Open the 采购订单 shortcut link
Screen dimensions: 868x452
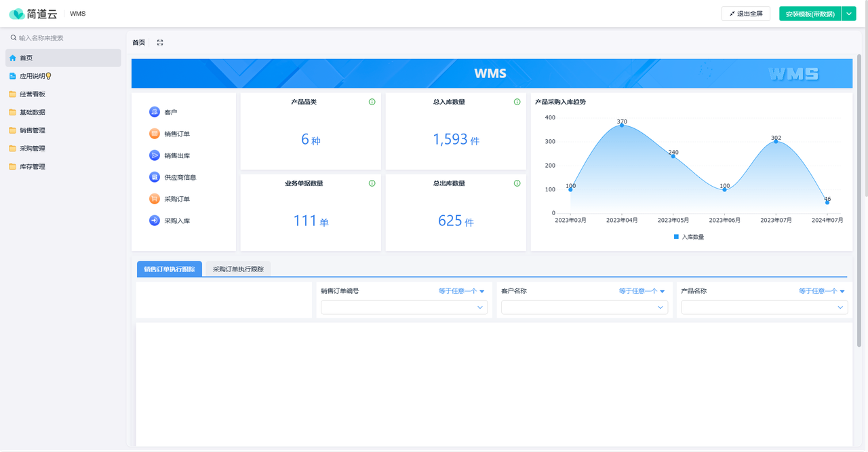[177, 199]
